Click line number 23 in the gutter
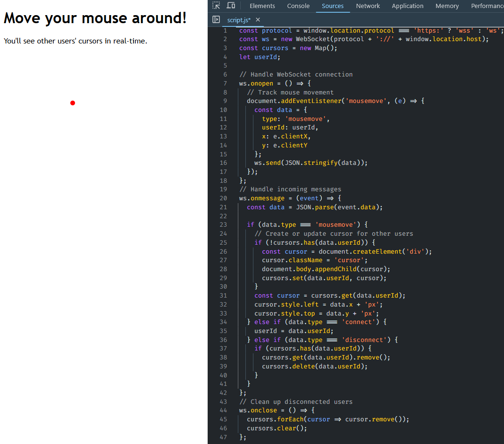504x444 pixels. (x=223, y=224)
